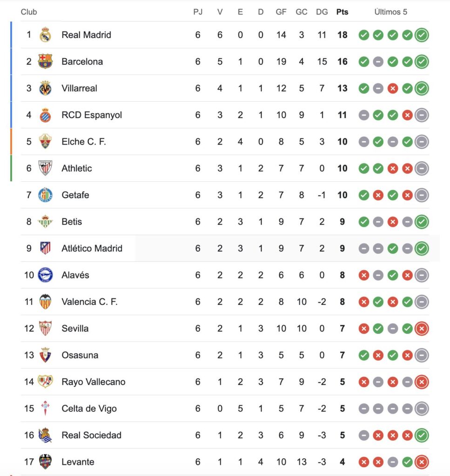Click the Club column header
Viewport: 450px width, 476px height.
tap(29, 12)
